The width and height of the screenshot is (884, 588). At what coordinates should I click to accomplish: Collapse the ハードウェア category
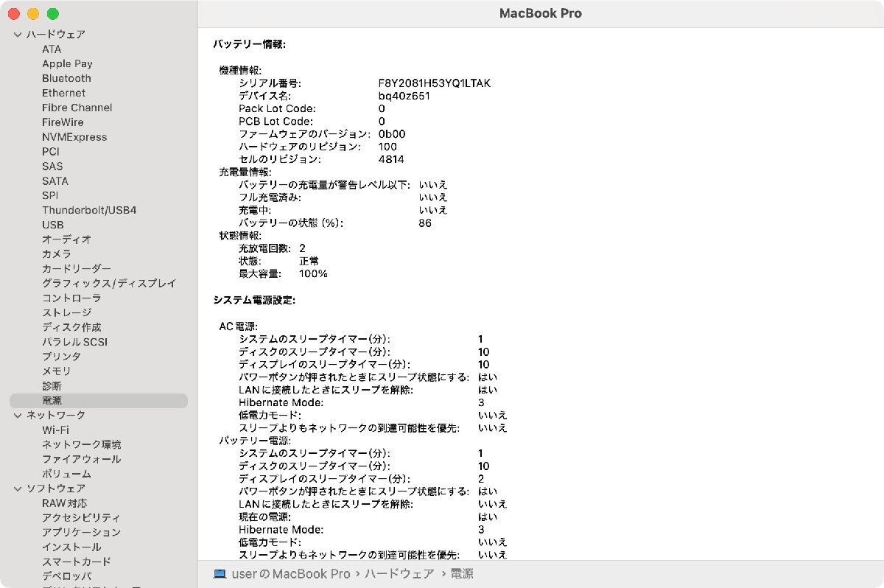(x=16, y=34)
